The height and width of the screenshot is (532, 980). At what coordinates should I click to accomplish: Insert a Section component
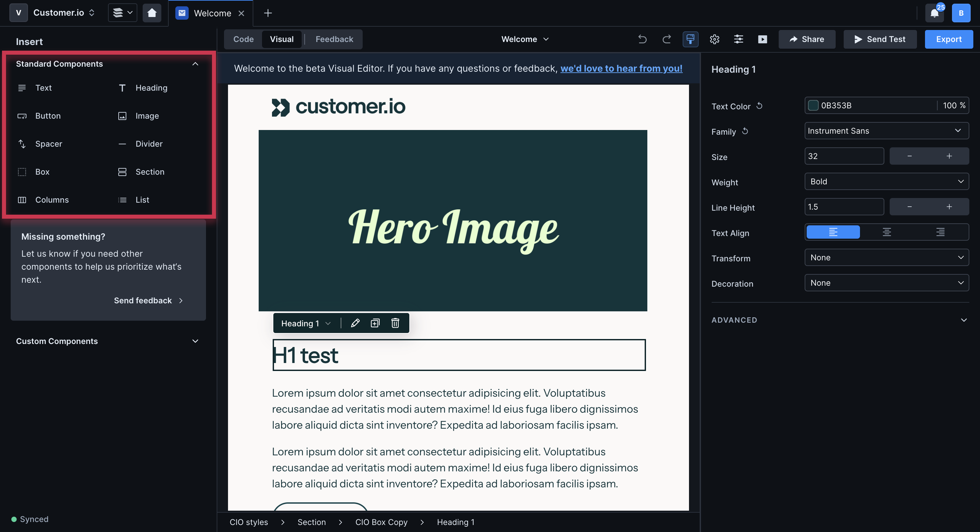coord(141,172)
